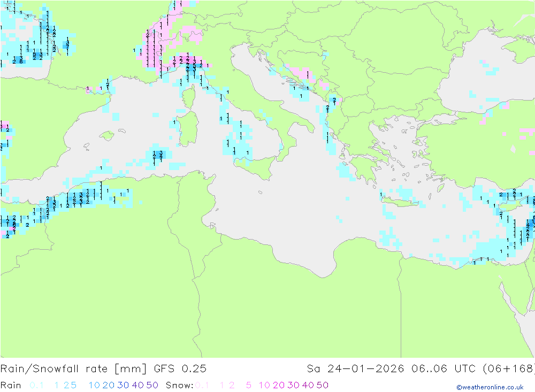Viewport: 535px width, 392px height.
Task: Select the snow legend value 50
Action: click(323, 385)
